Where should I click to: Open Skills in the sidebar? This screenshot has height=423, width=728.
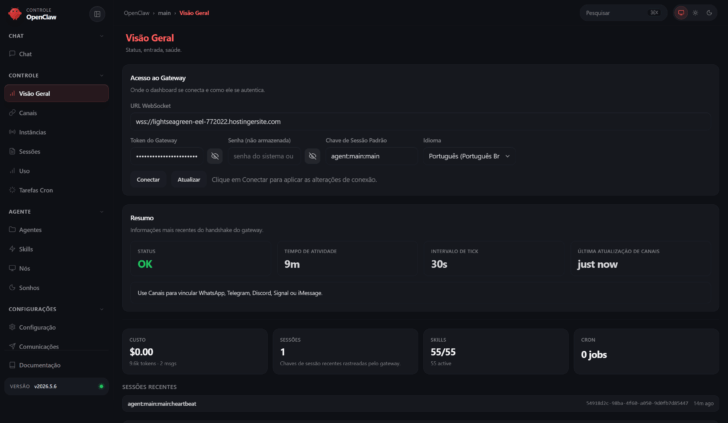pos(56,249)
